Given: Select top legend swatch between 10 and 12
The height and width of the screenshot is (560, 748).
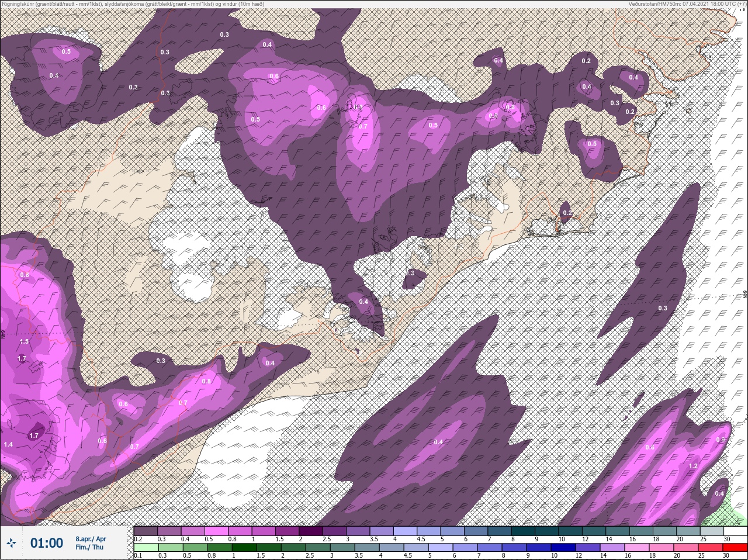Looking at the screenshot, I should (570, 531).
